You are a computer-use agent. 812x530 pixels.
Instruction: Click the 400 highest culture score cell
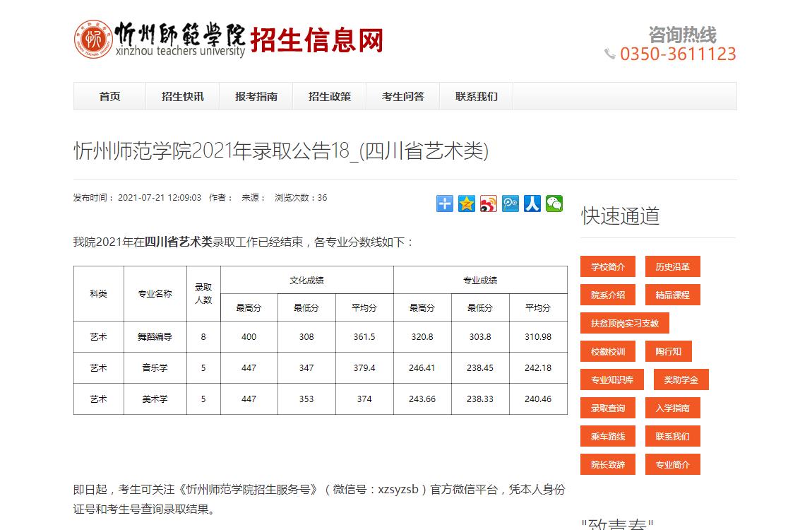[249, 337]
